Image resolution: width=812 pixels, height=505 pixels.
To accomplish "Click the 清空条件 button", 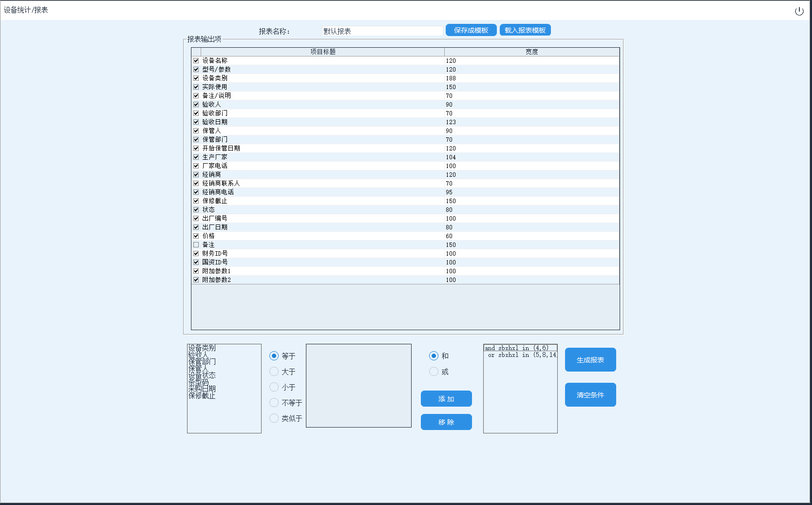I will (590, 395).
